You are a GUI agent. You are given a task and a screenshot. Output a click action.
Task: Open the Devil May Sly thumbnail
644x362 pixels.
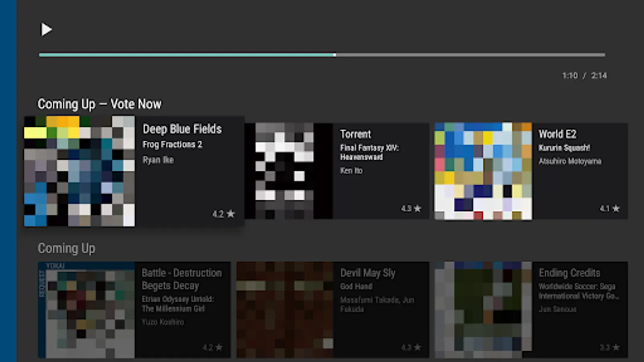[285, 310]
